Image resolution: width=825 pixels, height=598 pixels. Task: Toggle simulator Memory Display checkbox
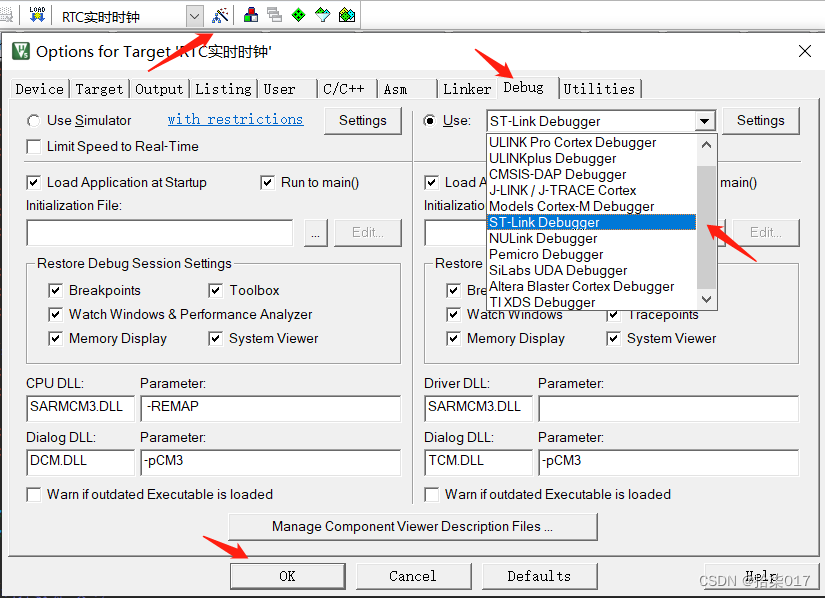[55, 338]
